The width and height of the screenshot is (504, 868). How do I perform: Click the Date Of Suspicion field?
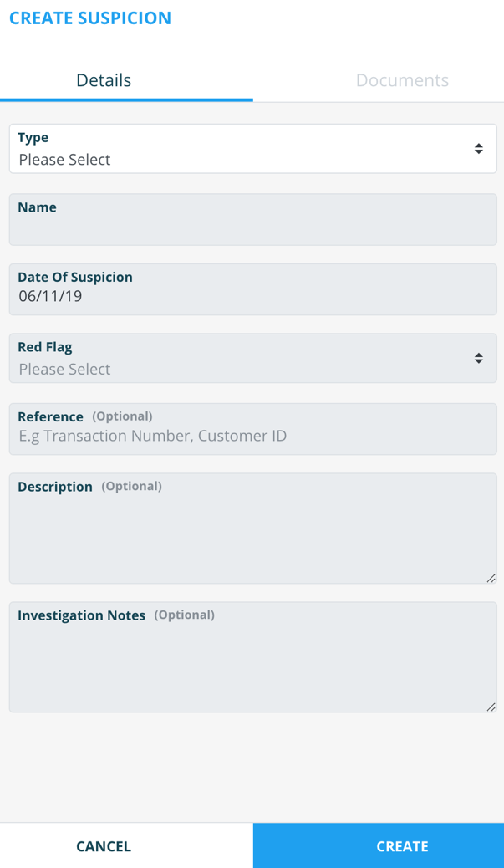(252, 289)
